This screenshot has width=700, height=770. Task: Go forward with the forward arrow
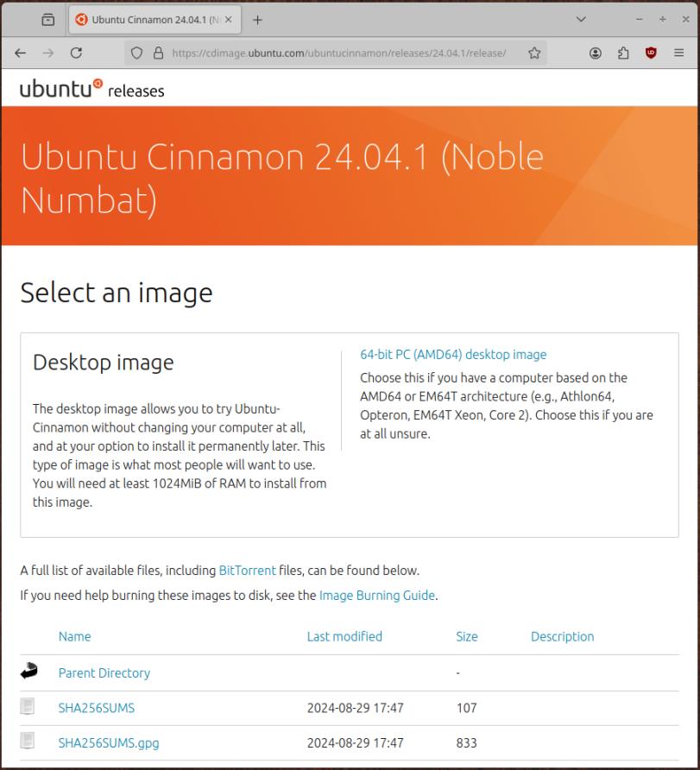48,53
